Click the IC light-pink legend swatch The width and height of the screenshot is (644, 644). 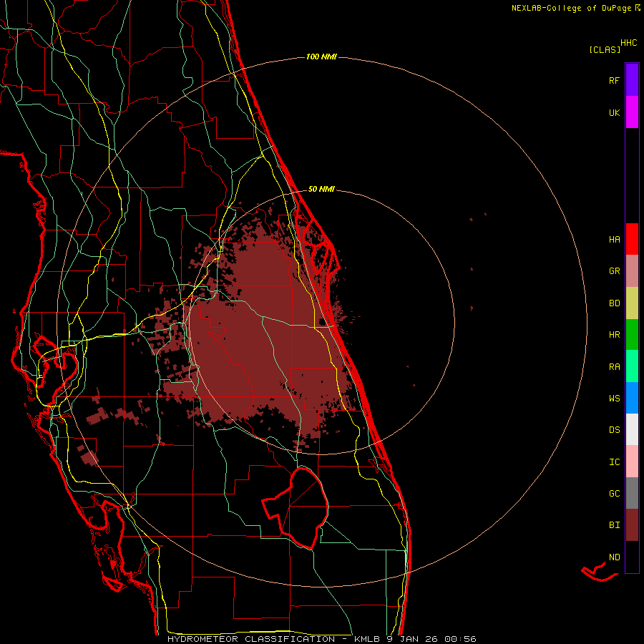tap(632, 462)
